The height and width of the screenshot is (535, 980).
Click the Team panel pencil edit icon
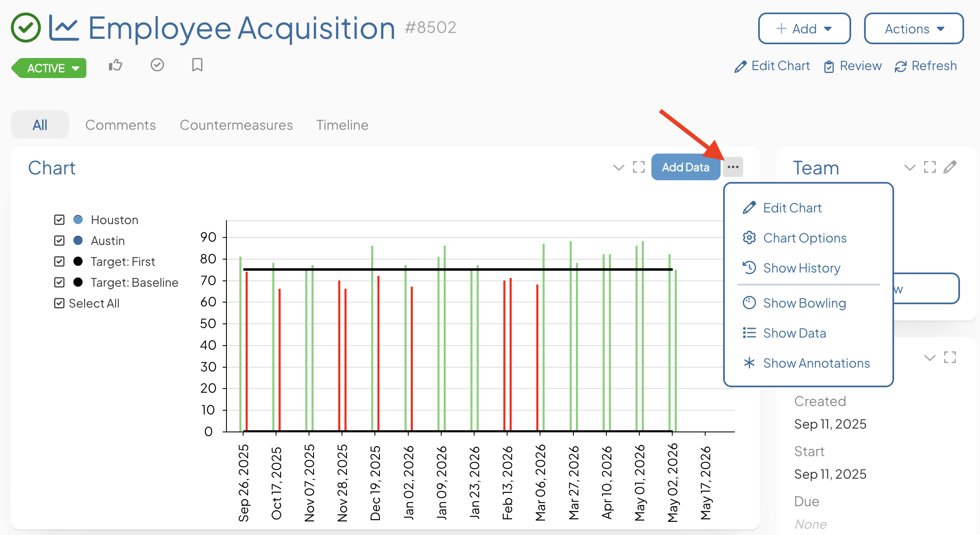[950, 167]
